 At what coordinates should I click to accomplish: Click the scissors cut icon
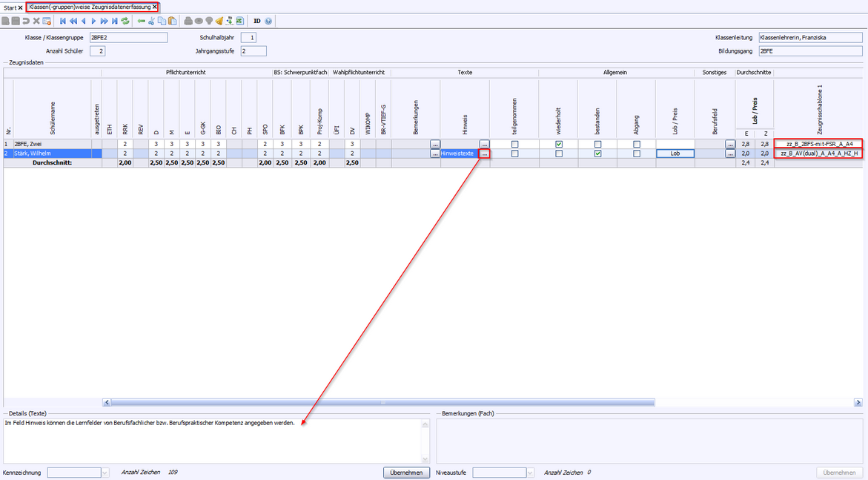(152, 22)
